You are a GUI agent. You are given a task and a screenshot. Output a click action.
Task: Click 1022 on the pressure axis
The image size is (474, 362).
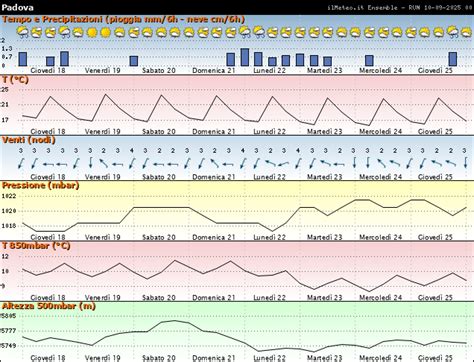tap(9, 196)
